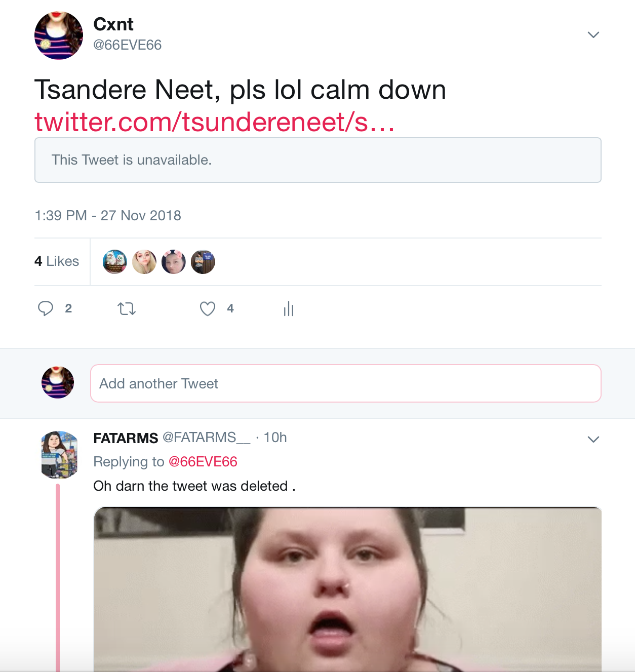Open the twitter.com/tsundereneet link
635x672 pixels.
[x=215, y=122]
